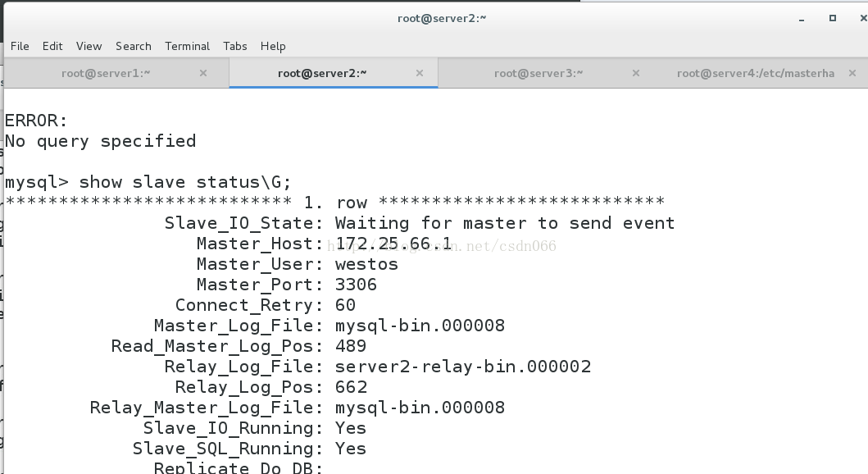Click the Master_User value westos
Viewport: 868px width, 474px height.
tap(366, 264)
